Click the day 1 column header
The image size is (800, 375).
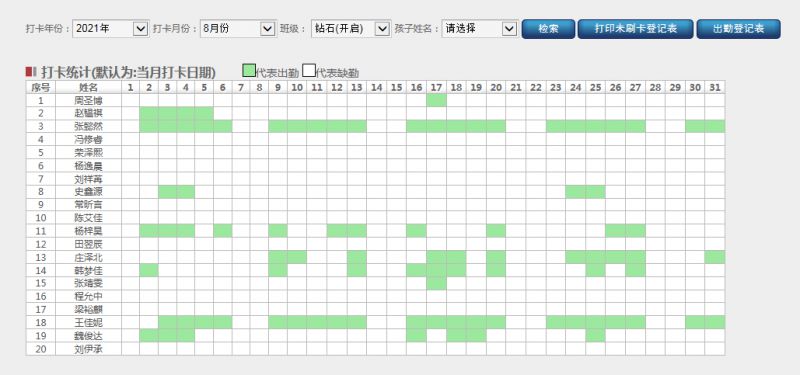pyautogui.click(x=130, y=87)
